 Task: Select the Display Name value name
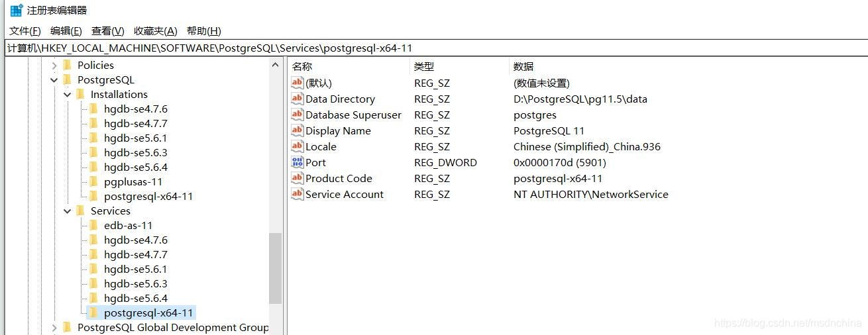click(x=338, y=131)
